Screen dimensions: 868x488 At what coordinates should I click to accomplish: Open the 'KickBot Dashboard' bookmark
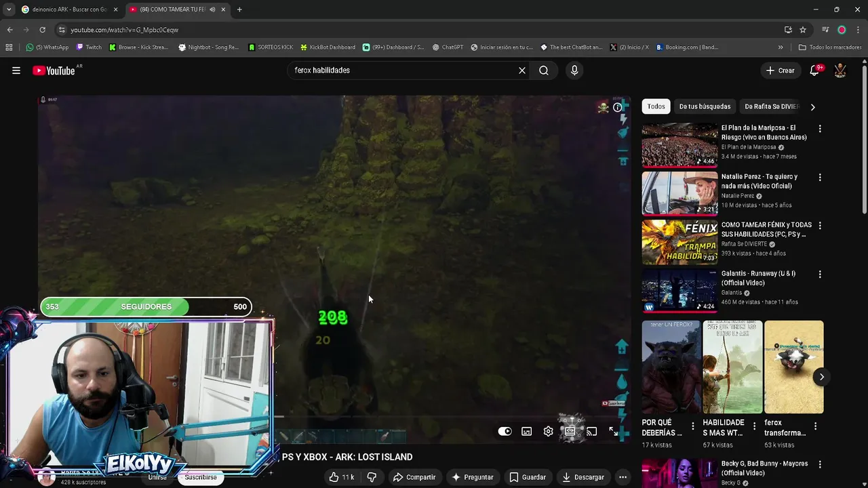(x=328, y=47)
